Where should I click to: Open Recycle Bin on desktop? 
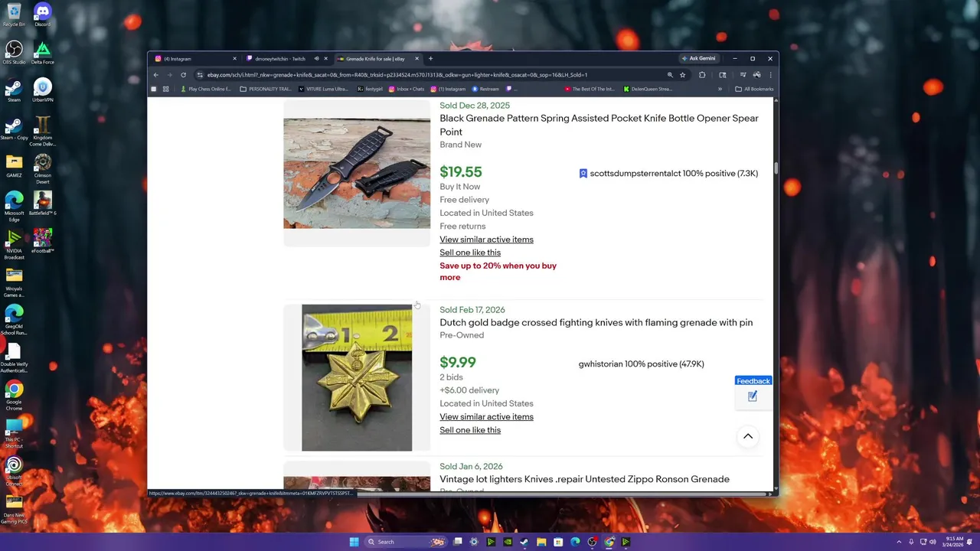click(14, 14)
